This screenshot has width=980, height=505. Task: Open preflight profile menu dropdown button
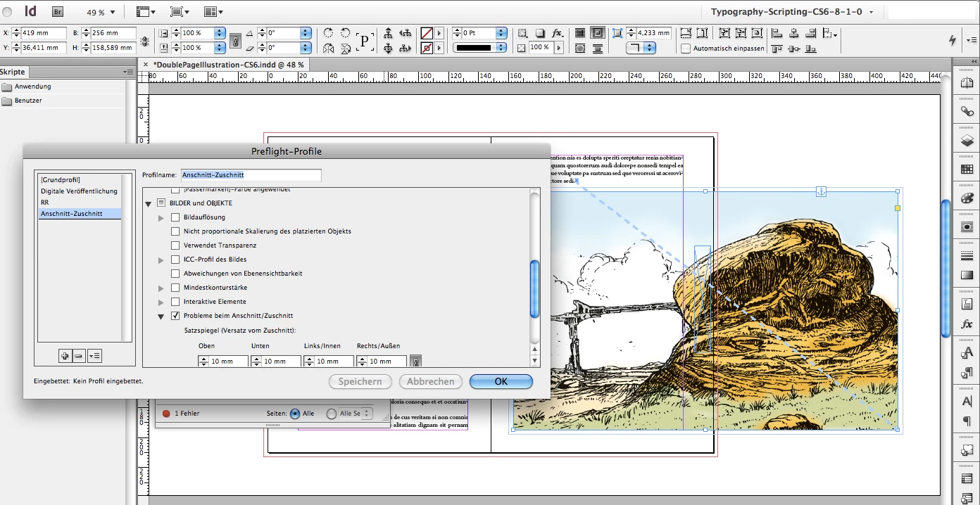(94, 357)
